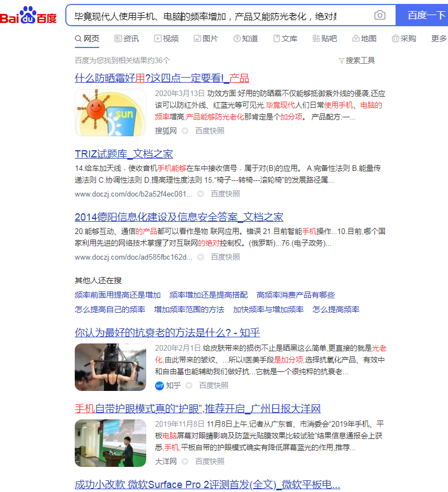Search related: 高频率消费产品有哪些
Screen dimensions: 448x492
(x=296, y=295)
